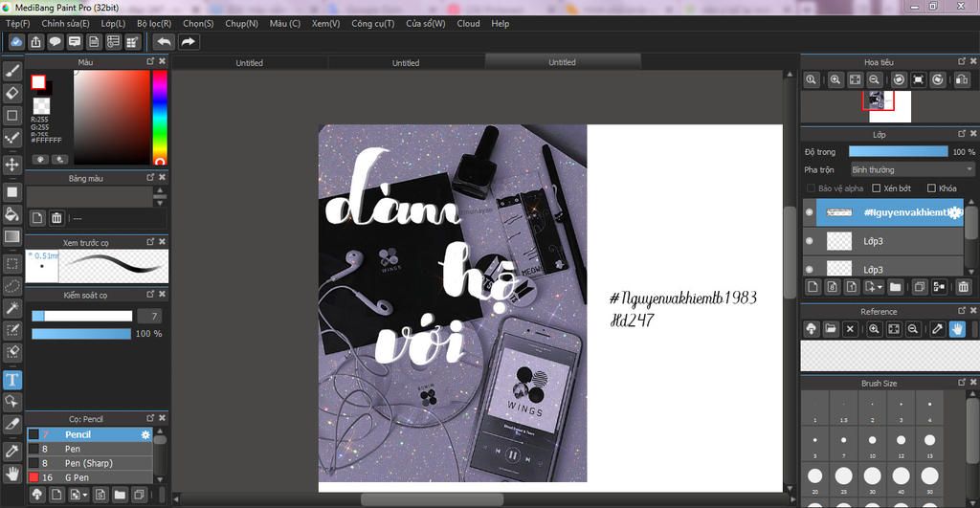Click the rainbow hue slider
The width and height of the screenshot is (980, 508).
coord(160,117)
